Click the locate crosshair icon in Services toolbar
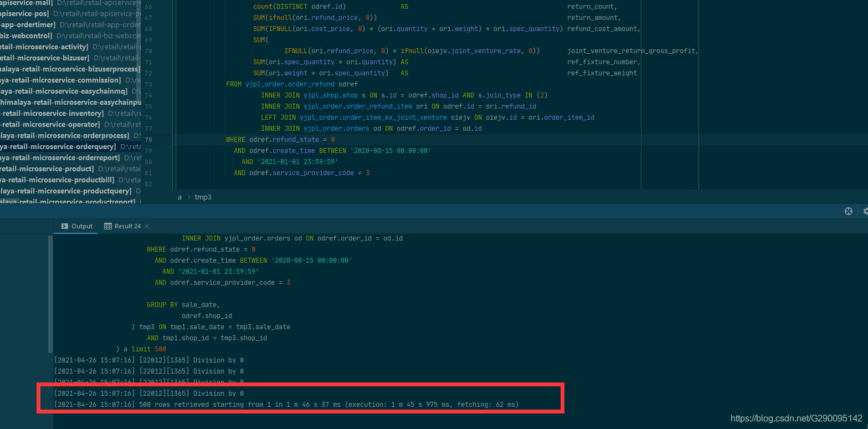This screenshot has height=429, width=868. 848,211
